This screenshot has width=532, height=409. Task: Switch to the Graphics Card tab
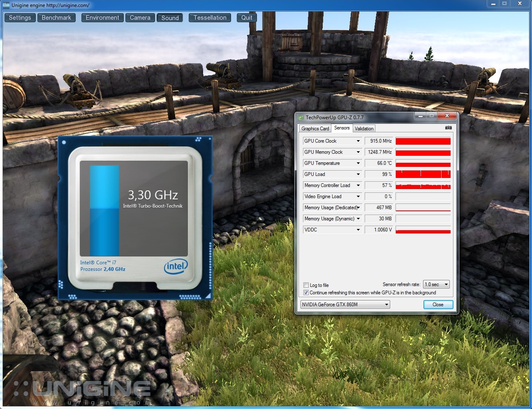pos(315,129)
